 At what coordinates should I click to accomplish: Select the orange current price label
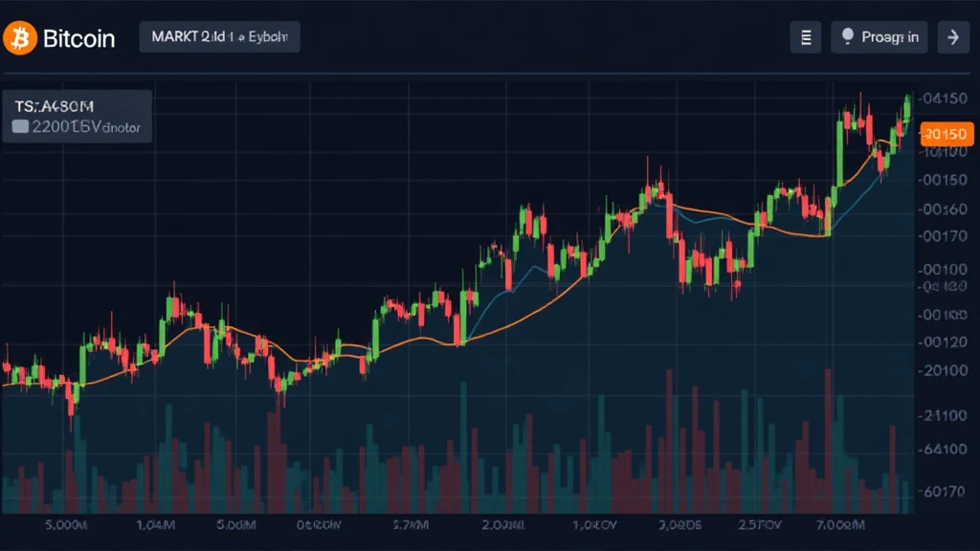point(946,134)
